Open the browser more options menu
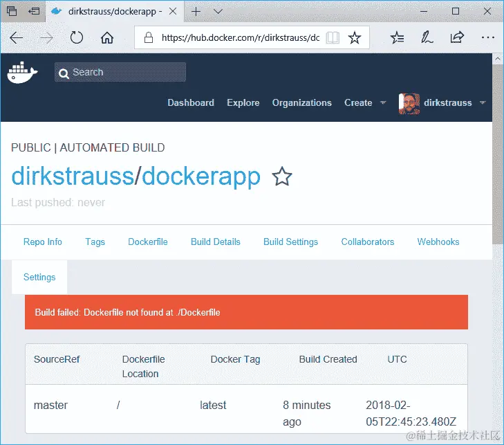 click(488, 37)
